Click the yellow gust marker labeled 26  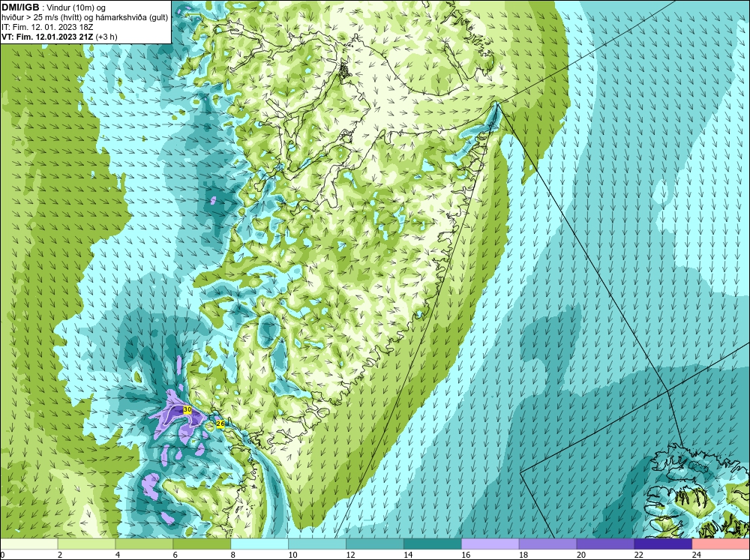click(220, 424)
